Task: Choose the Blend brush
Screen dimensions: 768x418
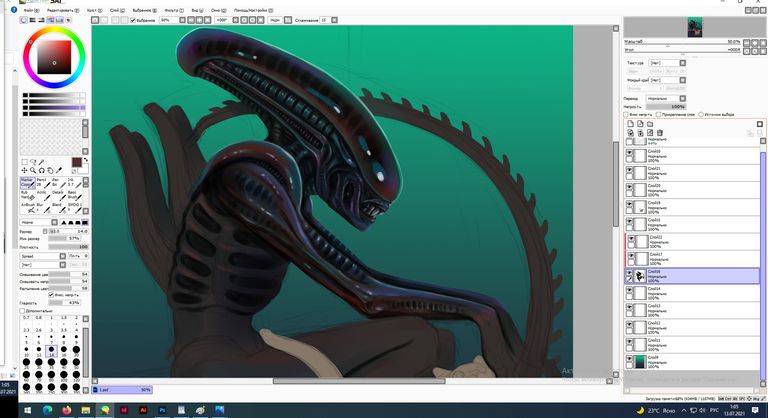Action: [58, 207]
